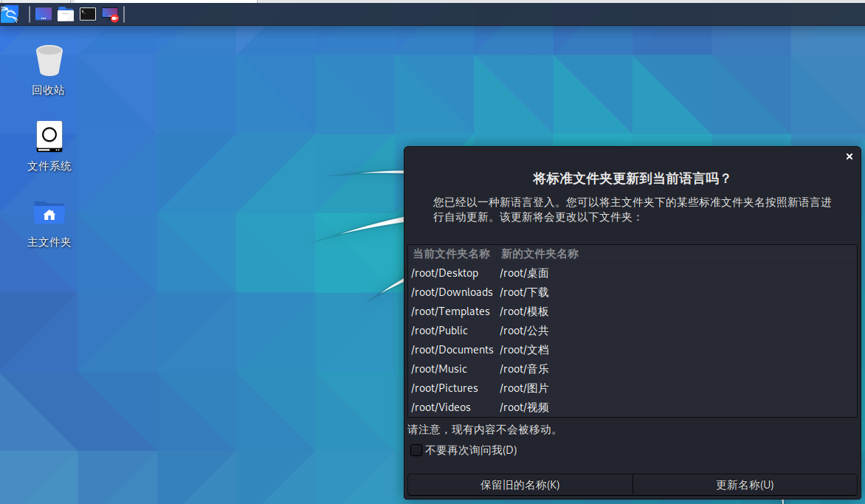Open the Kali application menu
The image size is (865, 504).
(10, 14)
